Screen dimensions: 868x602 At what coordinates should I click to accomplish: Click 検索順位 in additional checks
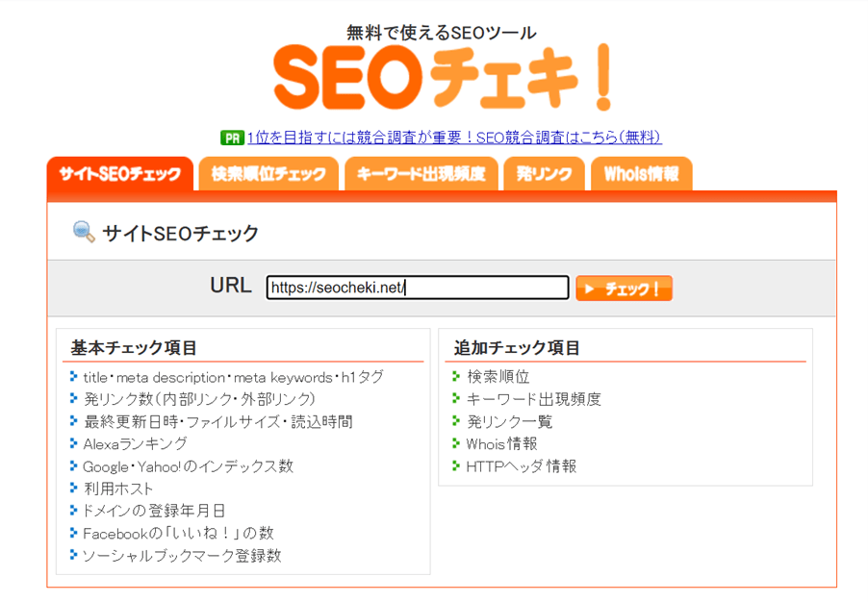[x=498, y=377]
